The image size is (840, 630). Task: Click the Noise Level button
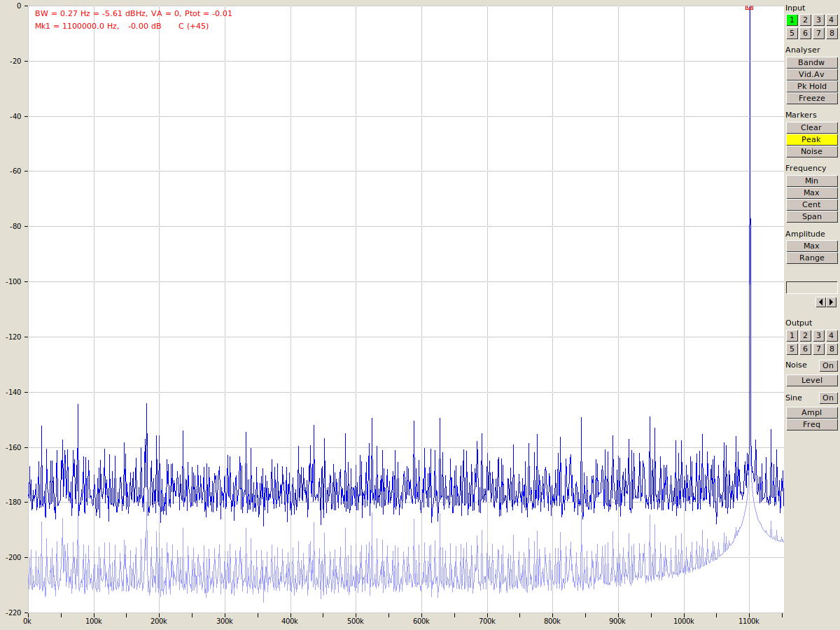click(x=811, y=380)
